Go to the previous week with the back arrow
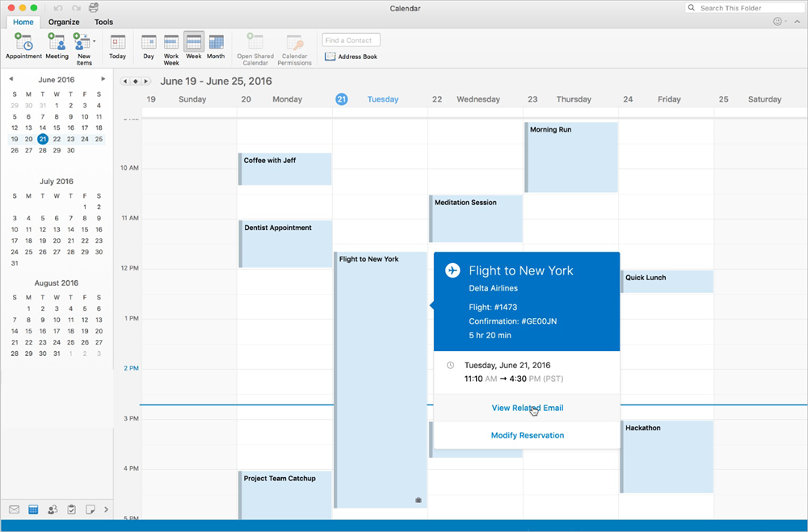The image size is (808, 532). [124, 81]
